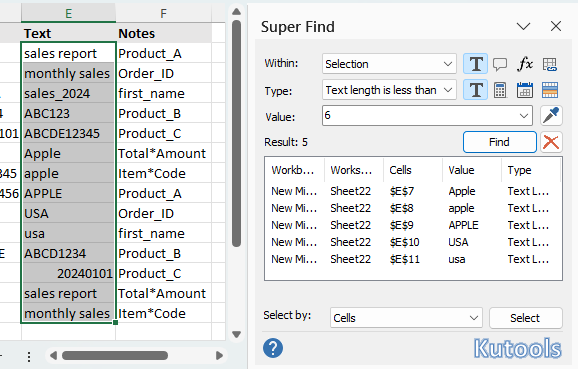
Task: Clear results with the red X icon
Action: pos(551,142)
